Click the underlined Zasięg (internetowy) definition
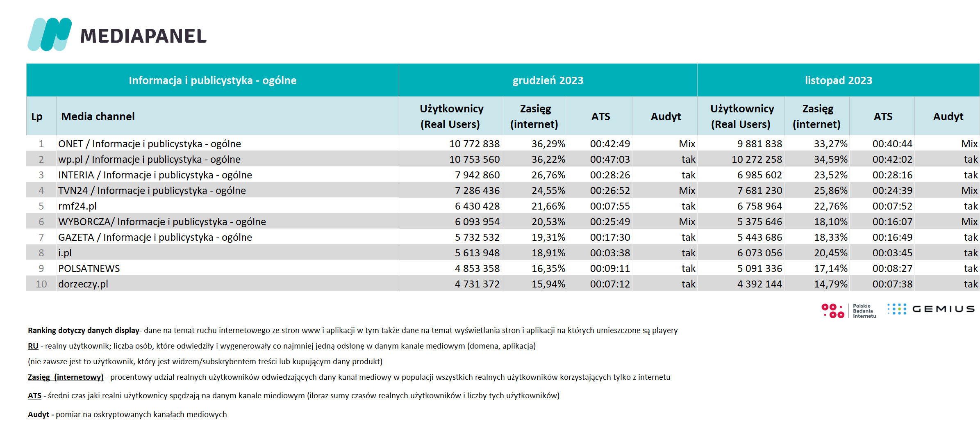The height and width of the screenshot is (422, 980). [x=66, y=377]
